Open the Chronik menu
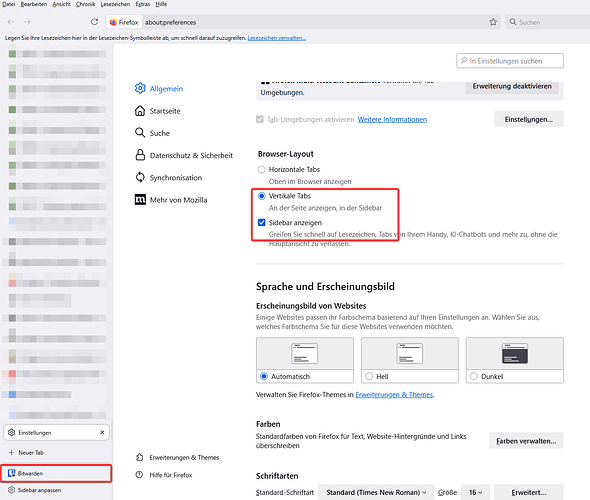The height and width of the screenshot is (500, 590). [x=85, y=4]
